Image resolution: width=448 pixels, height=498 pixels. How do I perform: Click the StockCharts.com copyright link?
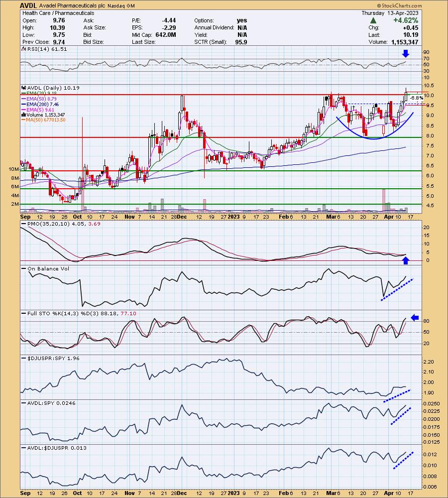tap(399, 5)
